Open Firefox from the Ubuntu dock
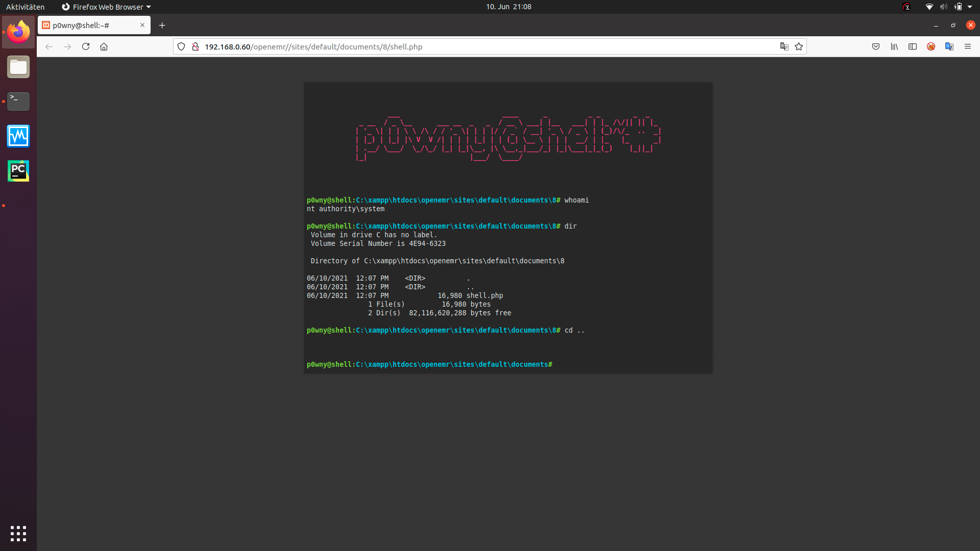Viewport: 980px width, 551px height. 18,32
